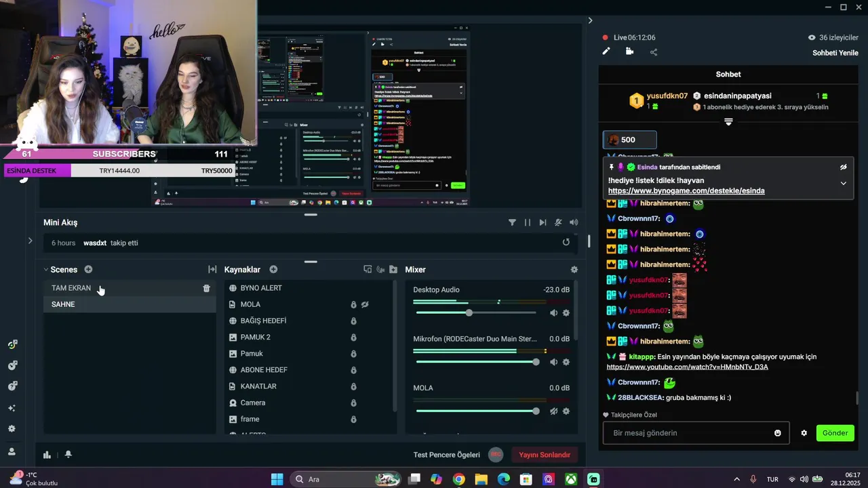The width and height of the screenshot is (868, 488).
Task: Start recording with the REC button
Action: coord(496,455)
